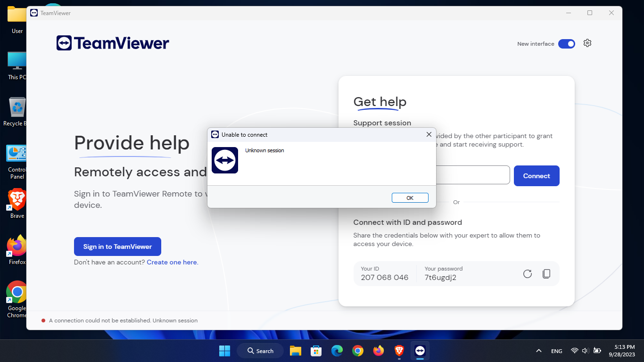644x362 pixels.
Task: Dismiss the Unable to connect dialog with OK
Action: pyautogui.click(x=410, y=197)
